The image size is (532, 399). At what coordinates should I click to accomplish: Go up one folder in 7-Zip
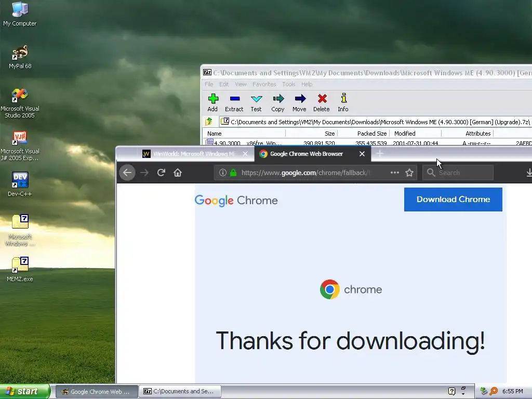pos(209,122)
